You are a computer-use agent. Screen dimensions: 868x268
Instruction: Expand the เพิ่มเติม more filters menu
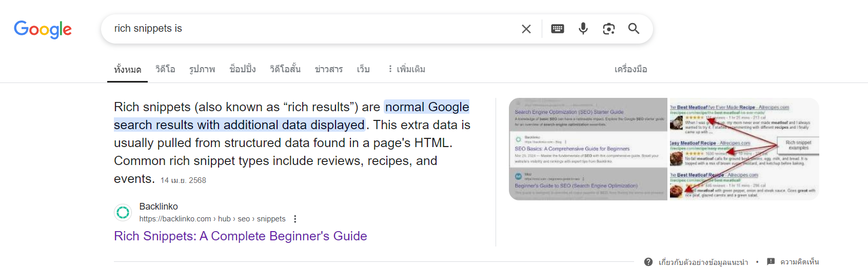[406, 69]
